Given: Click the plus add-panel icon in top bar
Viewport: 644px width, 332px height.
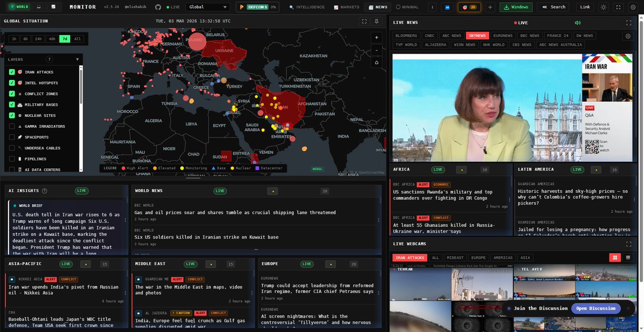Looking at the screenshot, I should [x=490, y=7].
